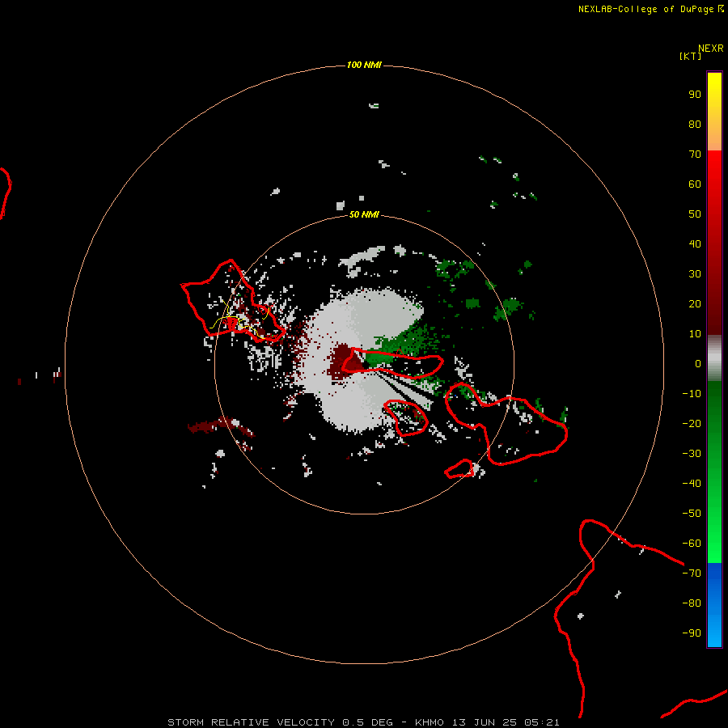Click the dark red velocity patch at radar center
Viewport: 728px width, 728px height.
[x=346, y=362]
